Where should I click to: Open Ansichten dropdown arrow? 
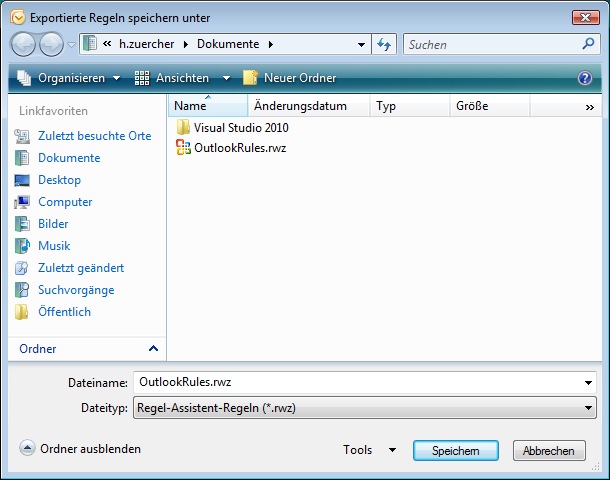[226, 78]
